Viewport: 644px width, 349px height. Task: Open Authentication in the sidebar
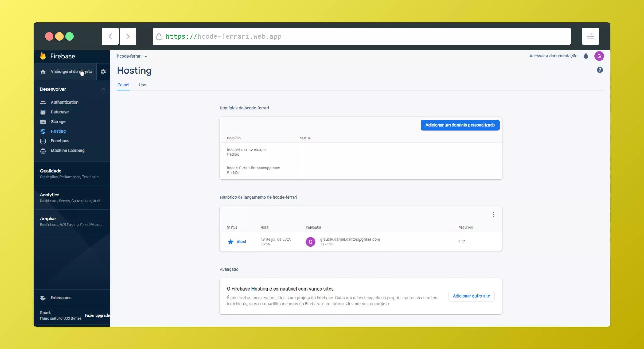64,102
